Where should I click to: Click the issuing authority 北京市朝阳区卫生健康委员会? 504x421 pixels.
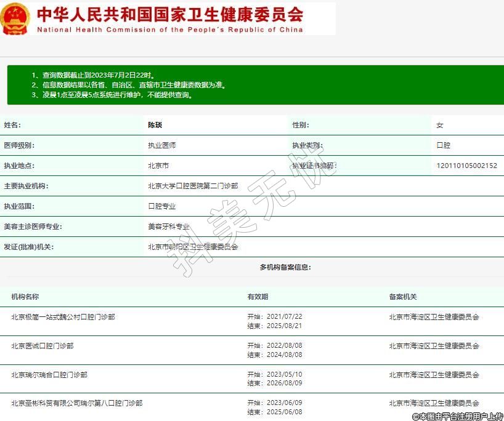tap(192, 247)
